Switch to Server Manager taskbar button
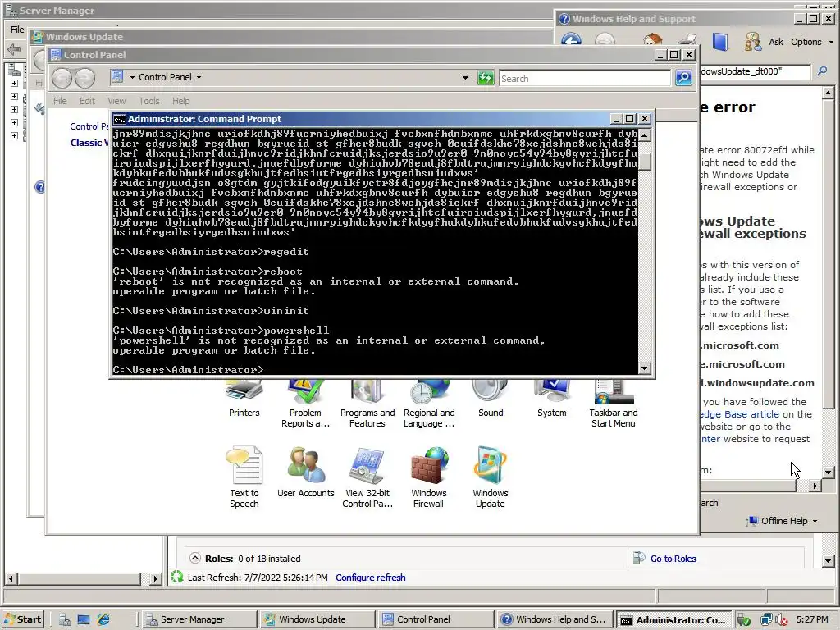Image resolution: width=840 pixels, height=630 pixels. [198, 619]
